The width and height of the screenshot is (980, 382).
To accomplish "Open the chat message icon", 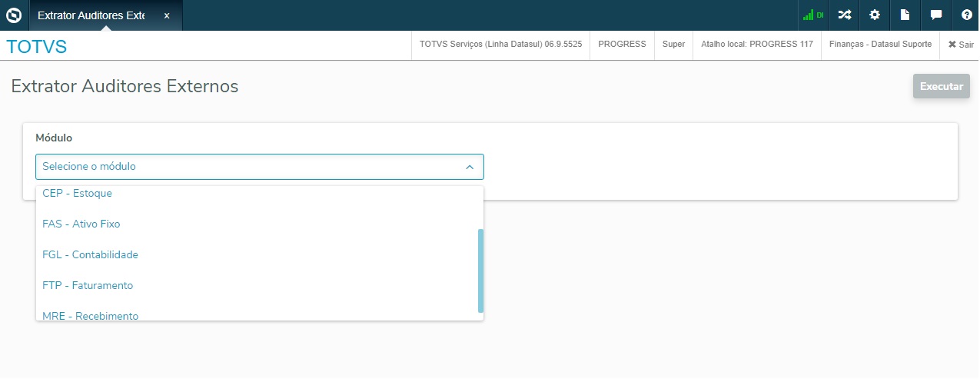I will click(x=936, y=15).
